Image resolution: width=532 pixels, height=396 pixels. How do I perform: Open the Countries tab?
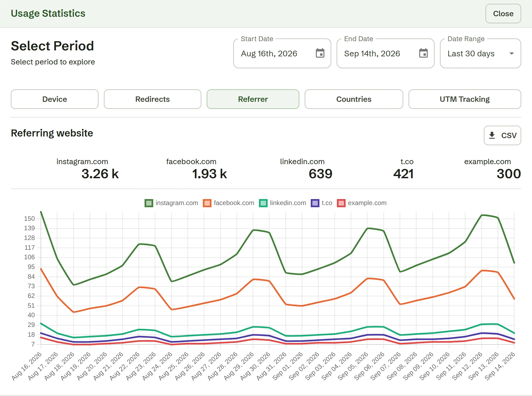[x=354, y=99]
